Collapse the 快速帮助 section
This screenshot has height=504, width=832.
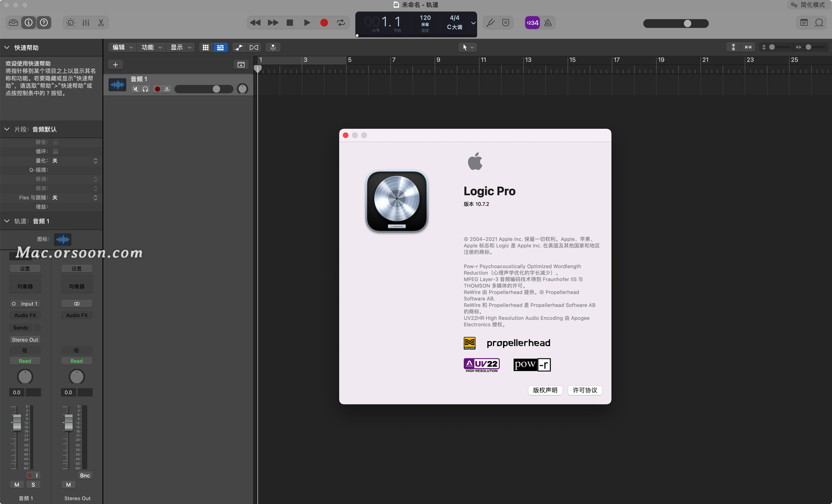[7, 47]
